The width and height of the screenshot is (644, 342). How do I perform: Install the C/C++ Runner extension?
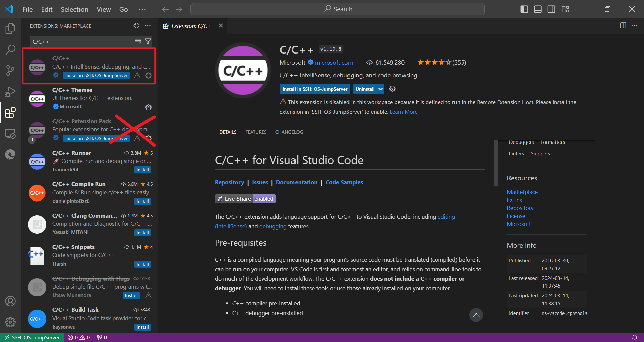(142, 170)
